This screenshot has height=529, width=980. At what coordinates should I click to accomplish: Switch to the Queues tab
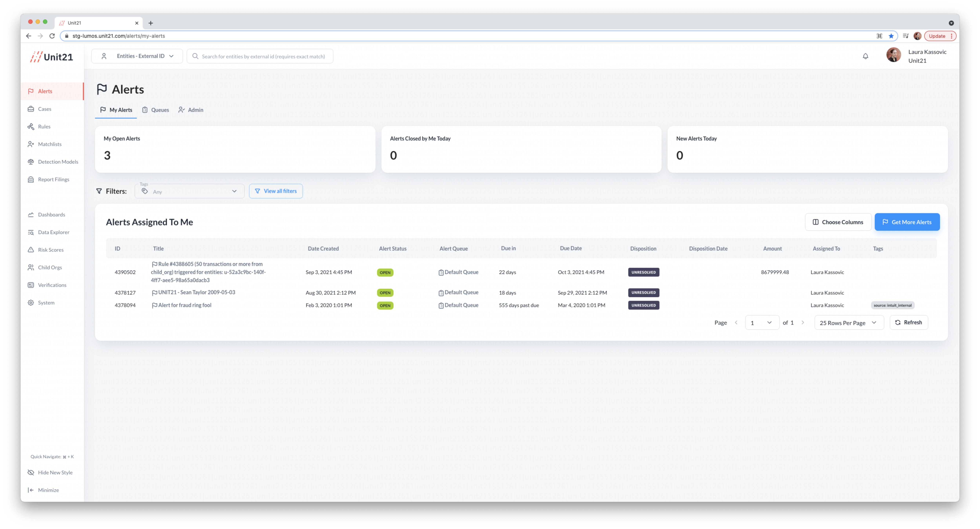(156, 110)
